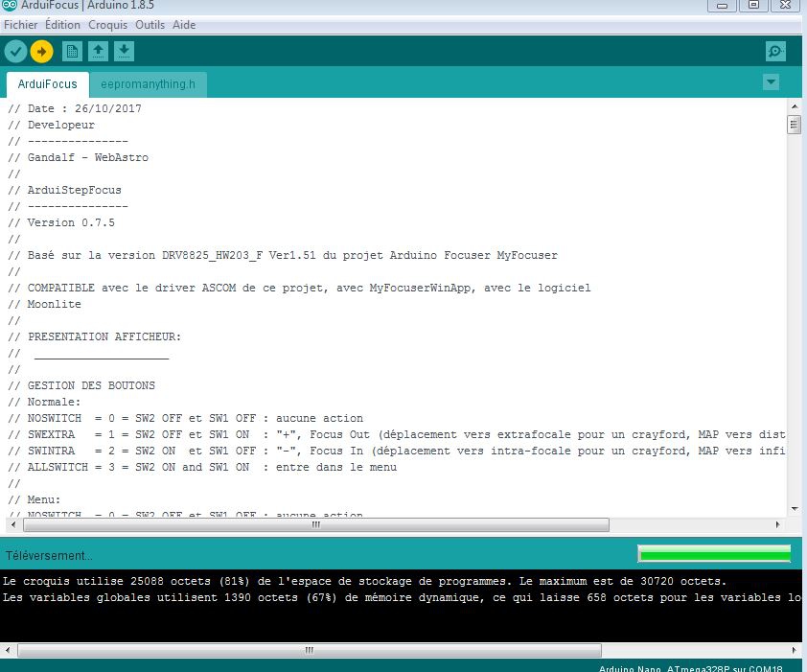Click the console scroll right arrow
This screenshot has width=807, height=672.
[795, 650]
